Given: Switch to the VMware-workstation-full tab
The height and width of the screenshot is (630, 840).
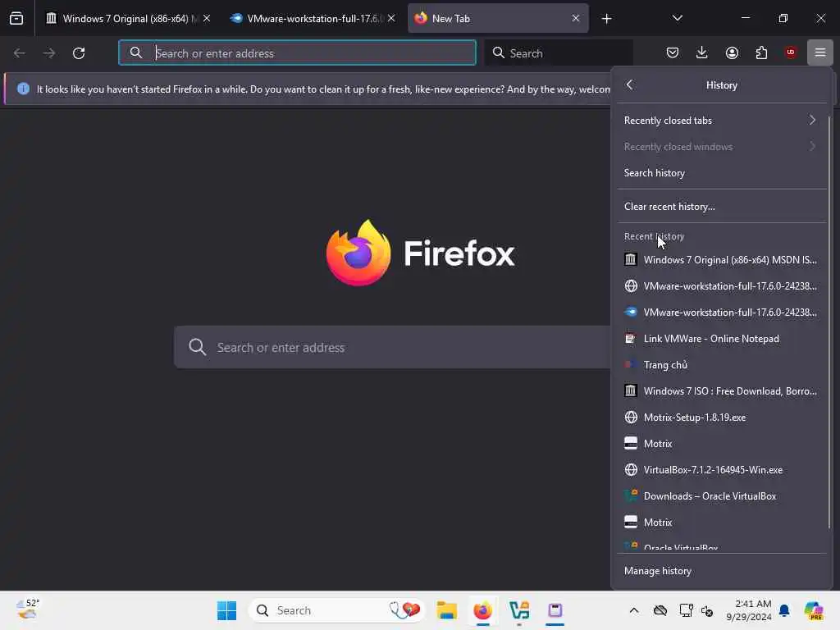Looking at the screenshot, I should click(313, 18).
